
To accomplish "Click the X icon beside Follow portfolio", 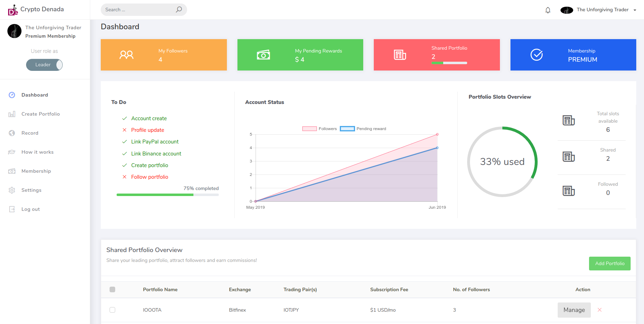I will pos(124,177).
